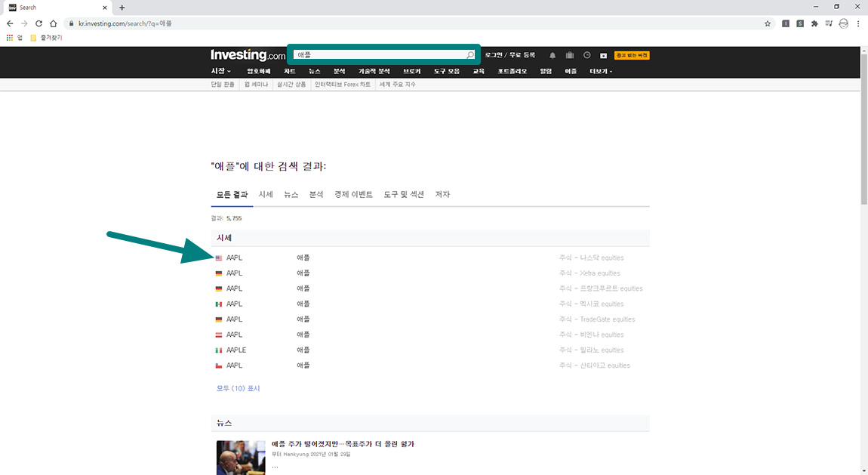Open the 차트 menu item in the navigation bar

[290, 72]
